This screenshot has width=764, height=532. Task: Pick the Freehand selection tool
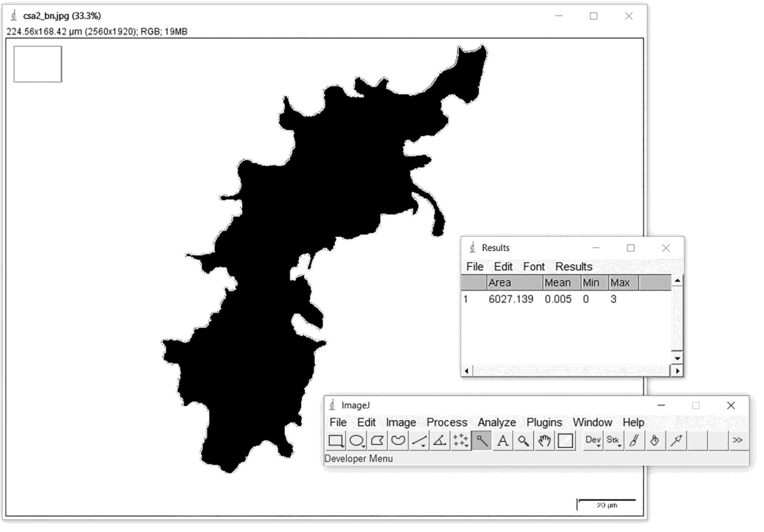coord(398,441)
